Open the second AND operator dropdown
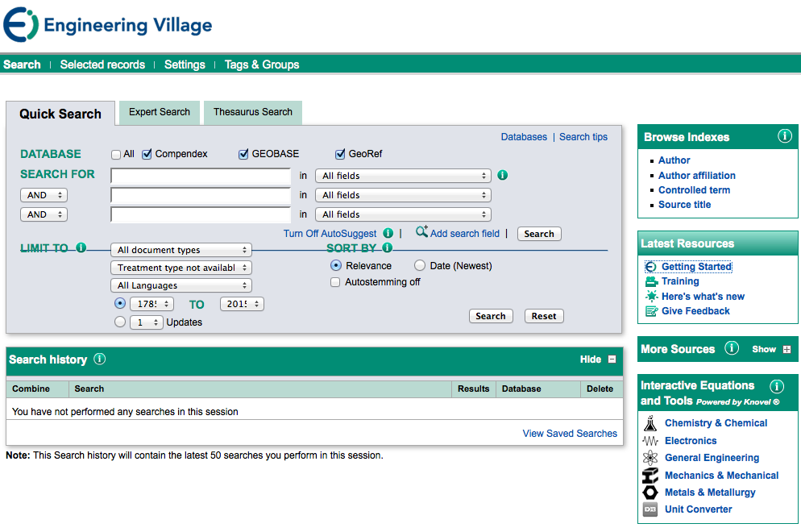This screenshot has width=801, height=532. 44,214
